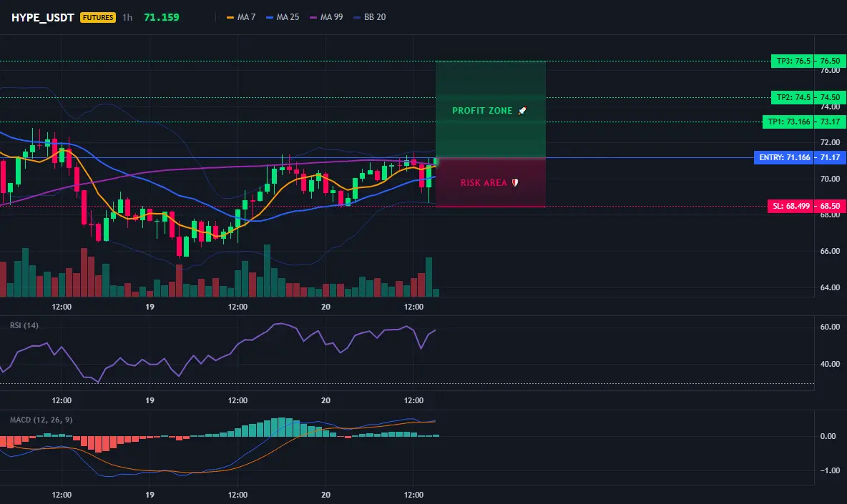The width and height of the screenshot is (847, 504).
Task: Click the blue MA 25 color dash
Action: [x=270, y=18]
